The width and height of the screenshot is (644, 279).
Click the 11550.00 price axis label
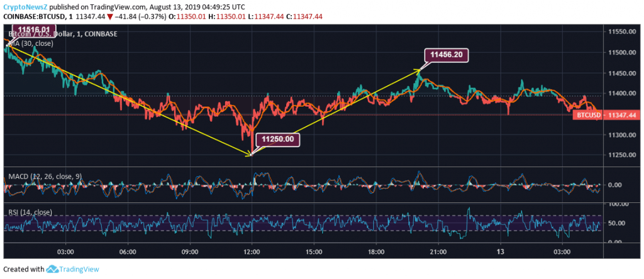623,31
